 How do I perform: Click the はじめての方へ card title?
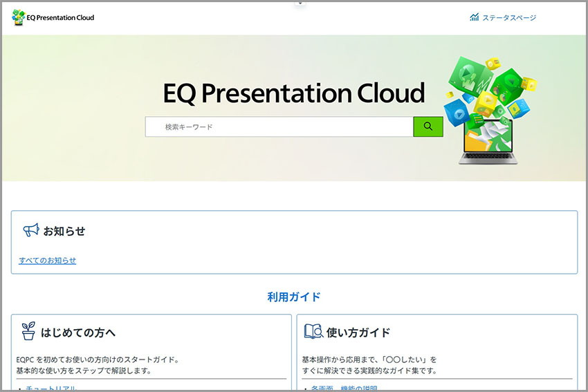pos(78,333)
